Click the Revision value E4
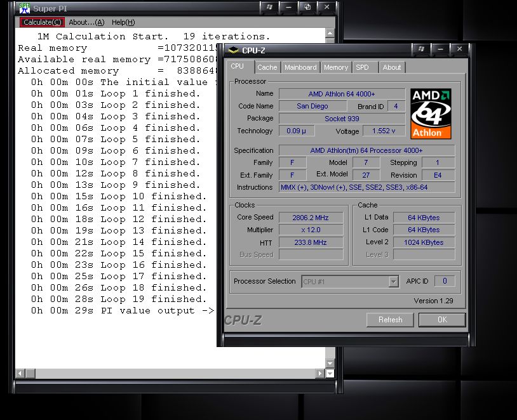 [x=438, y=175]
